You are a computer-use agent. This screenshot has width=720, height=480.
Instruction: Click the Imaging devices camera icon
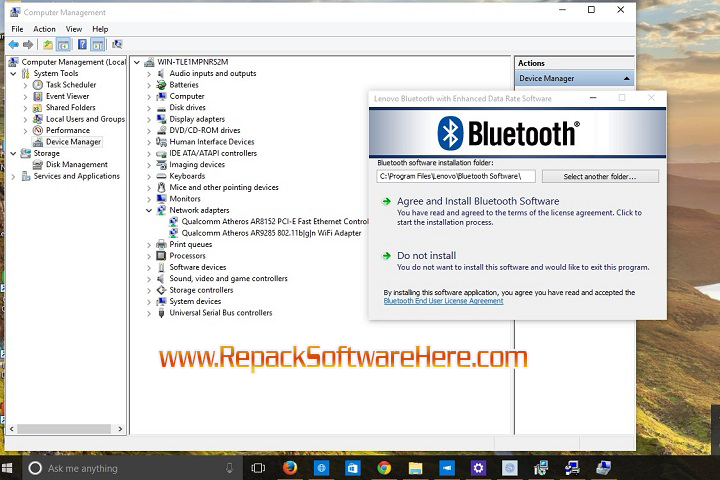pos(161,164)
